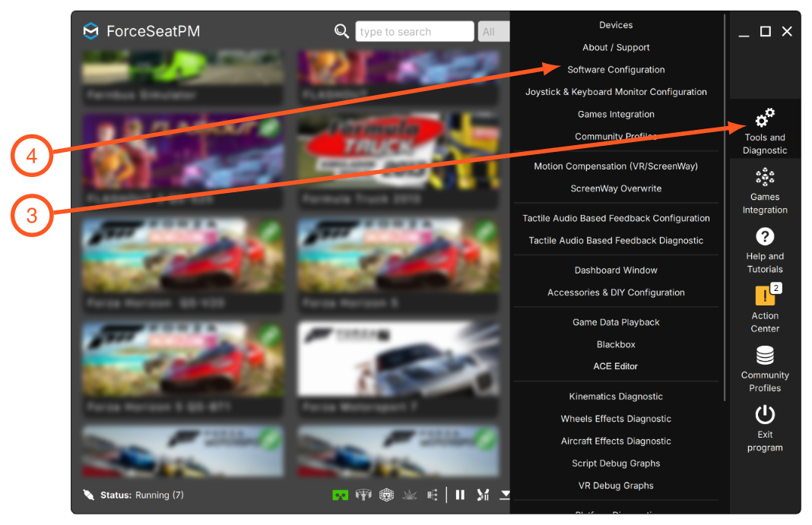
Task: Expand the All filter dropdown
Action: click(493, 32)
